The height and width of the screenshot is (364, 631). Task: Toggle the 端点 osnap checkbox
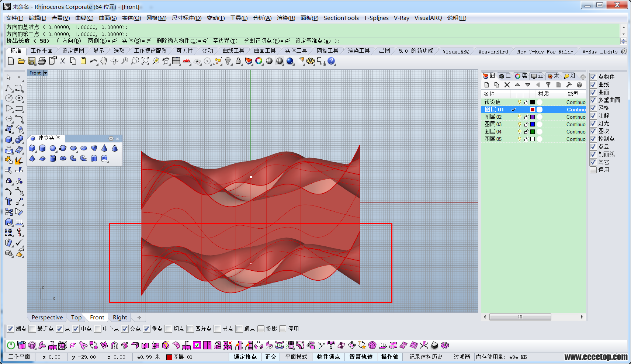[x=10, y=329]
